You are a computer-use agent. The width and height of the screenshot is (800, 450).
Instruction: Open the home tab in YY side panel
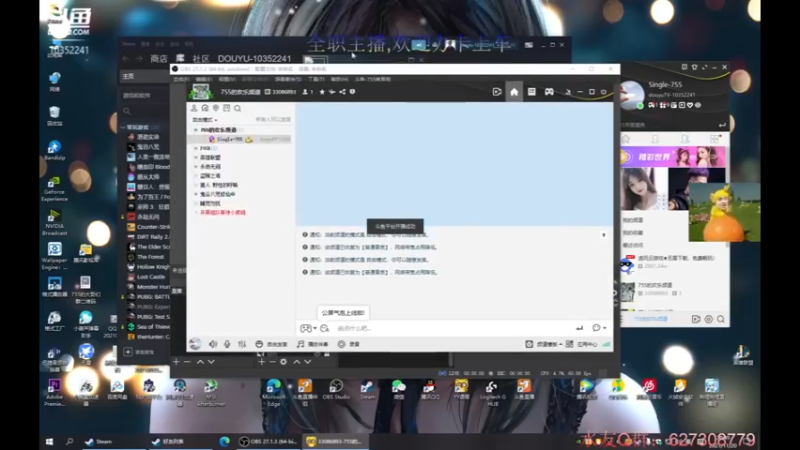[626, 139]
